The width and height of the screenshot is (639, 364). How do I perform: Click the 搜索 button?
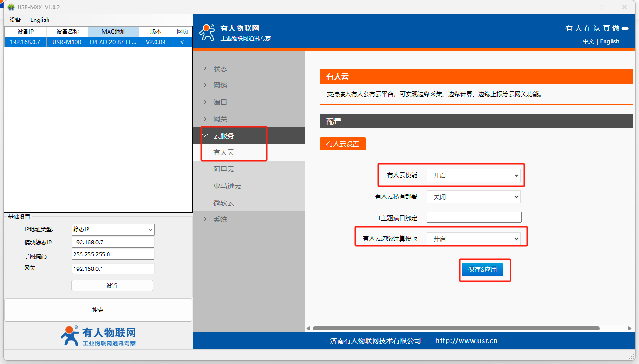(98, 310)
